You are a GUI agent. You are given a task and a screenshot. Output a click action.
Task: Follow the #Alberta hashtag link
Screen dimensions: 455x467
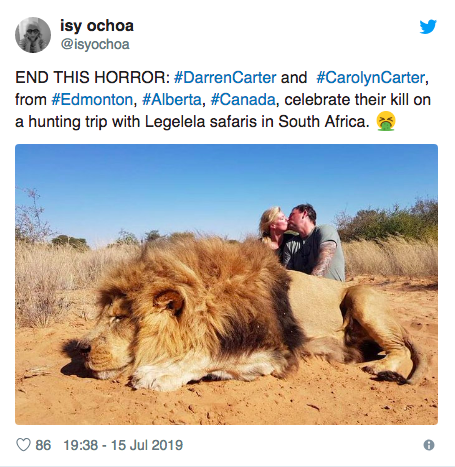pyautogui.click(x=172, y=99)
